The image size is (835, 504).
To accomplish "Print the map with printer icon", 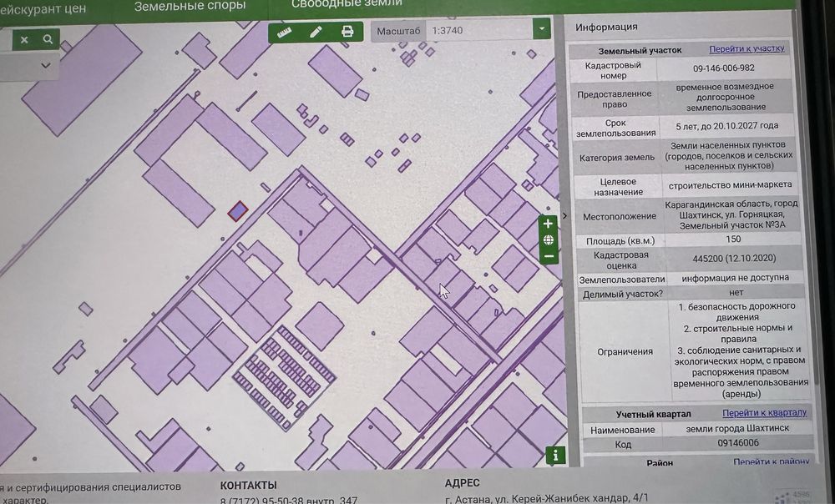I will pyautogui.click(x=347, y=32).
